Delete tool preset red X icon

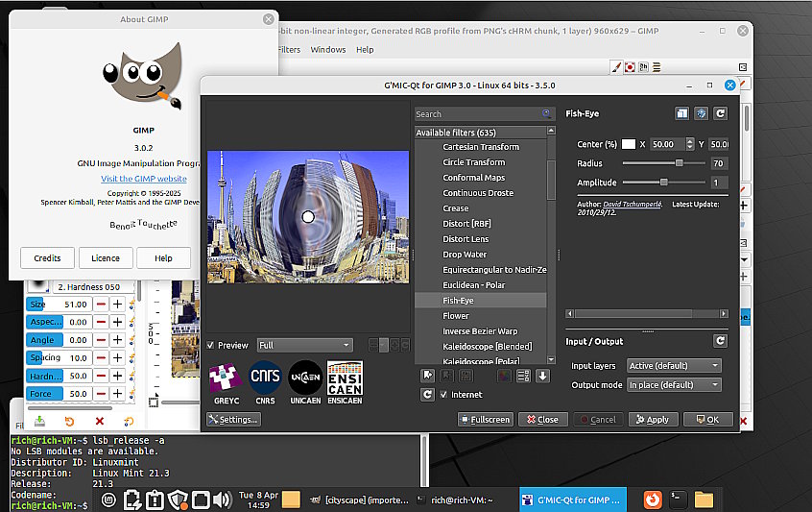pos(100,422)
